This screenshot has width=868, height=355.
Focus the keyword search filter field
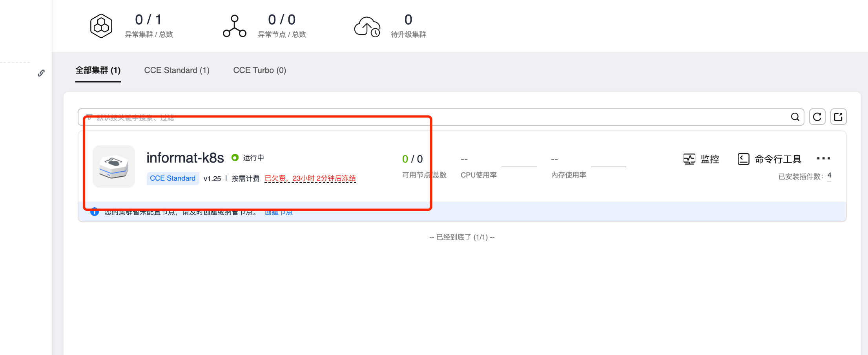tap(432, 117)
